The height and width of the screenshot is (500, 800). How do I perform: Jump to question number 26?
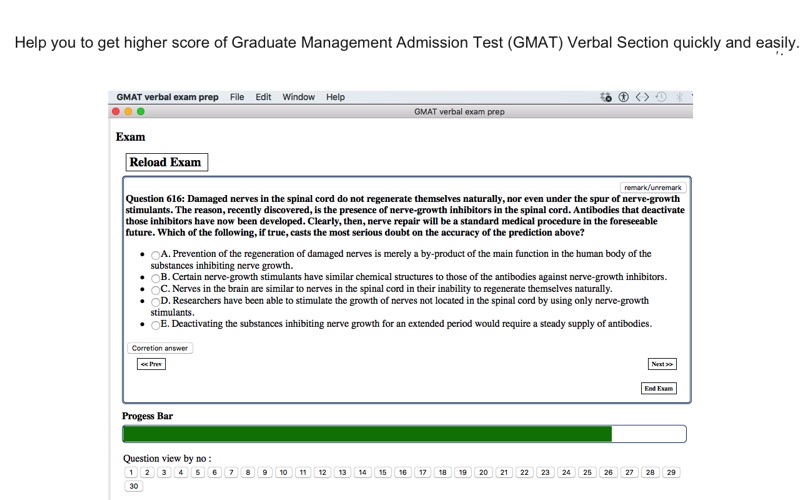click(x=608, y=472)
